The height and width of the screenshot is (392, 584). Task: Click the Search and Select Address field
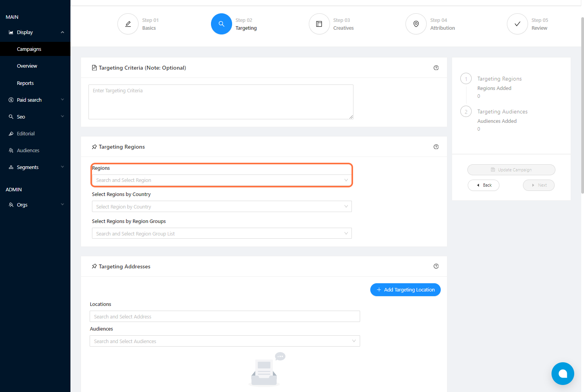point(225,316)
